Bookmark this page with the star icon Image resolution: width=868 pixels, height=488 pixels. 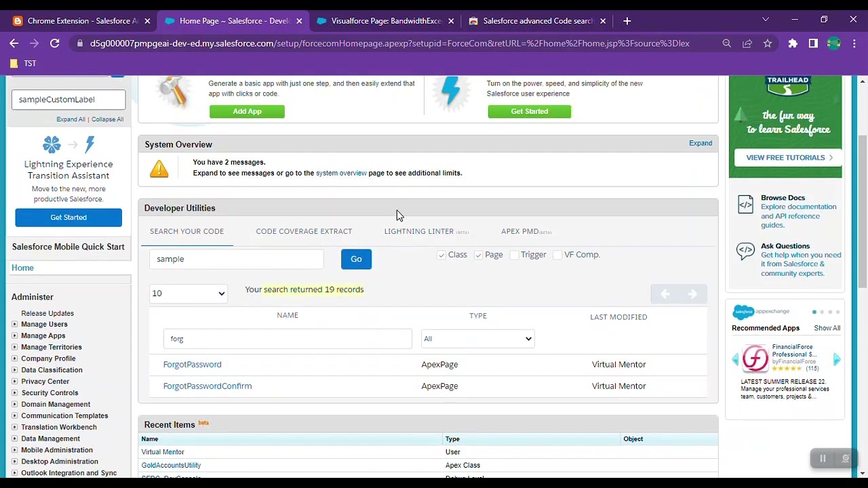pos(768,43)
